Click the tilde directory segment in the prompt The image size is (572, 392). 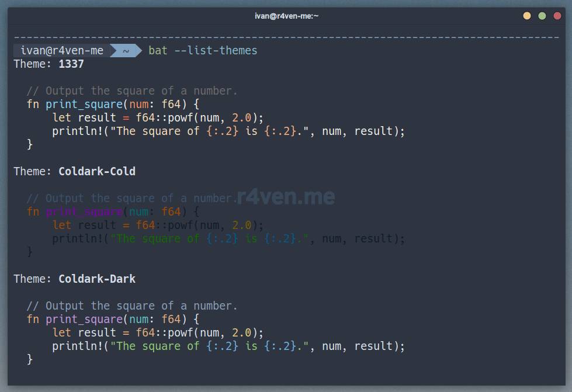pos(126,51)
